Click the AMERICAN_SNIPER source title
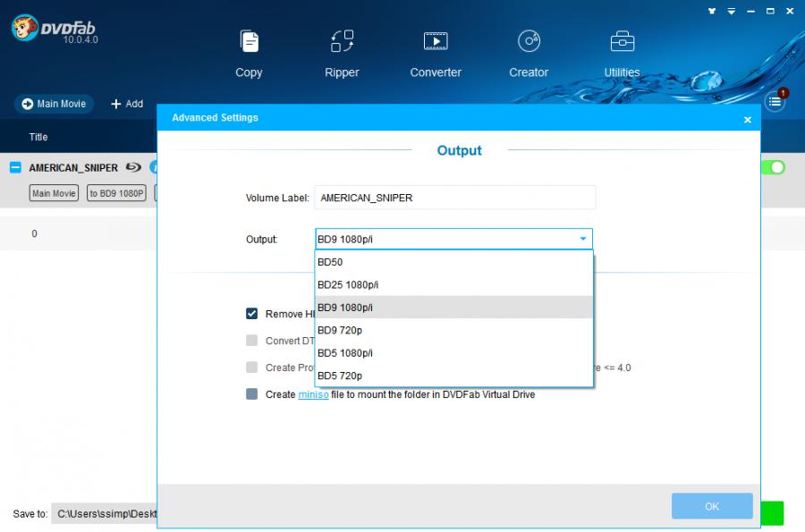Screen dimensions: 805x532 click(73, 168)
